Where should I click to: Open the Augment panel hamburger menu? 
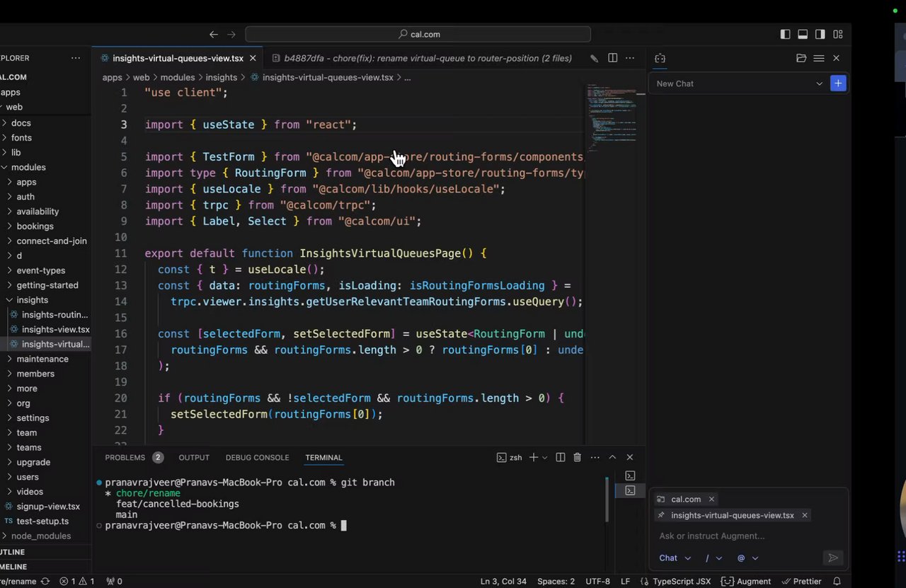coord(818,58)
